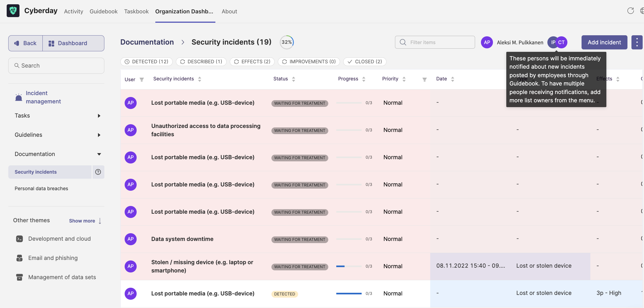644x308 pixels.
Task: Click the Email and phishing theme icon
Action: 19,258
